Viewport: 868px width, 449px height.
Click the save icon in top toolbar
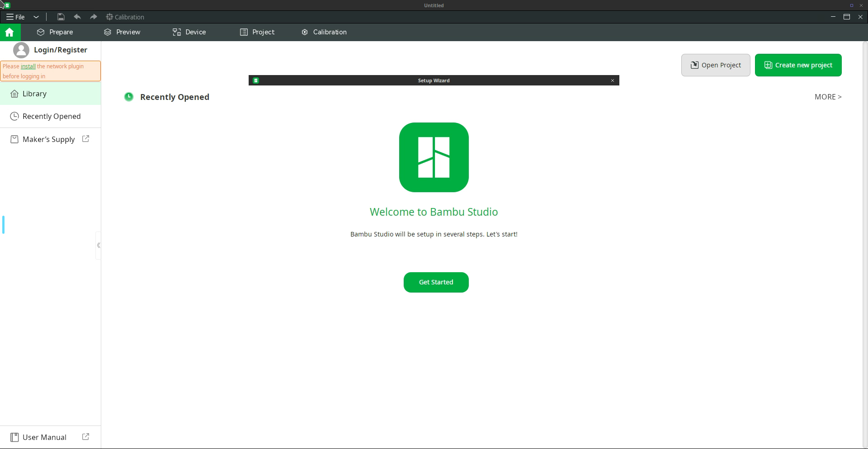[61, 17]
